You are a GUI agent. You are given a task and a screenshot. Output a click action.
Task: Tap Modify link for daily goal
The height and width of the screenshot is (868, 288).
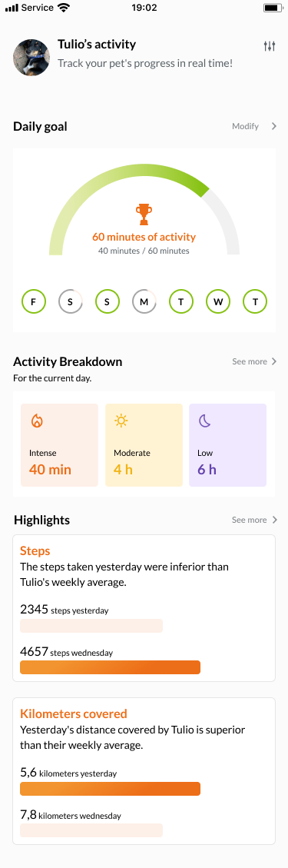tap(246, 126)
